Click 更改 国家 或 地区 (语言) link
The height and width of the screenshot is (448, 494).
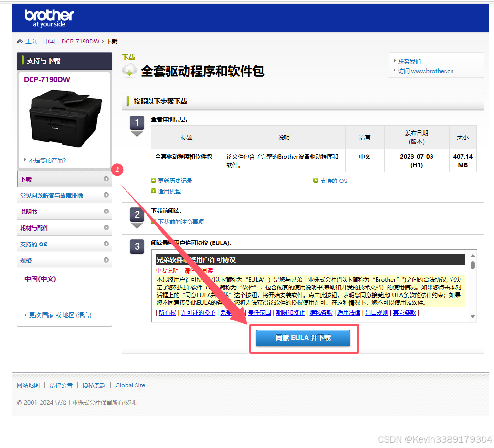pyautogui.click(x=60, y=315)
